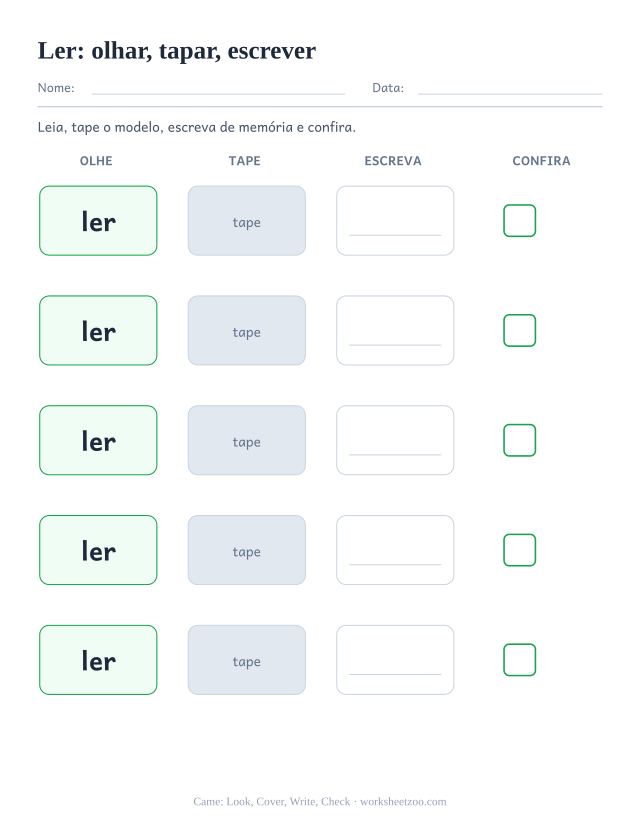Click the OLHE column header
This screenshot has height=829, width=640.
pos(96,161)
